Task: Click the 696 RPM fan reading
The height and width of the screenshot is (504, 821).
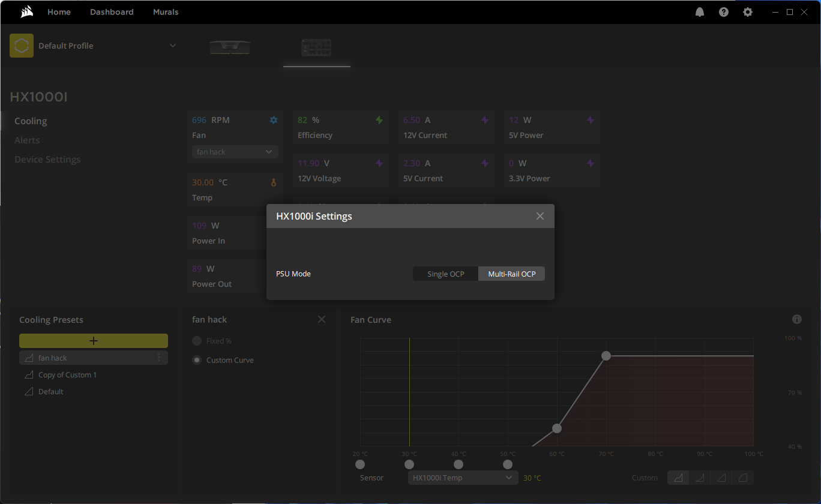Action: 211,120
